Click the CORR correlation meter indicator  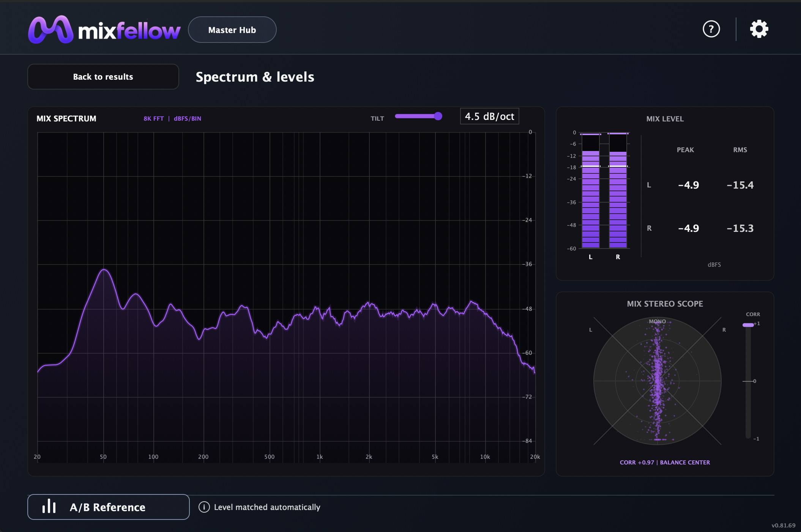click(x=748, y=325)
